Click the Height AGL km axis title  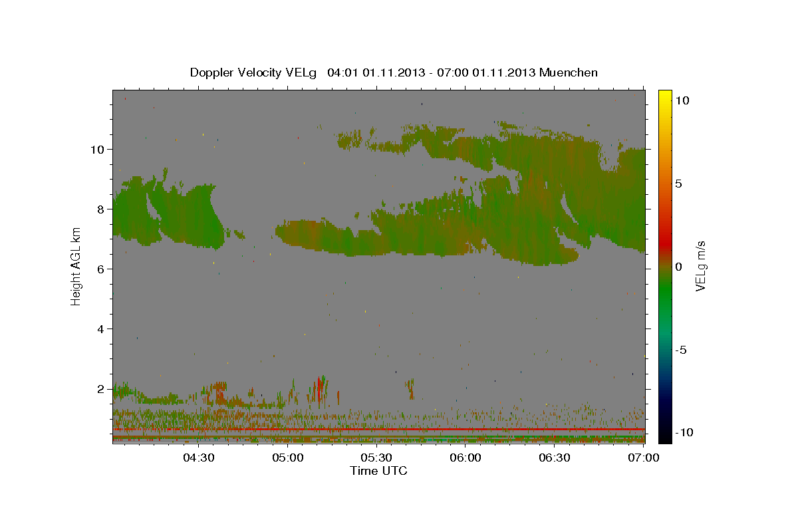(x=76, y=267)
